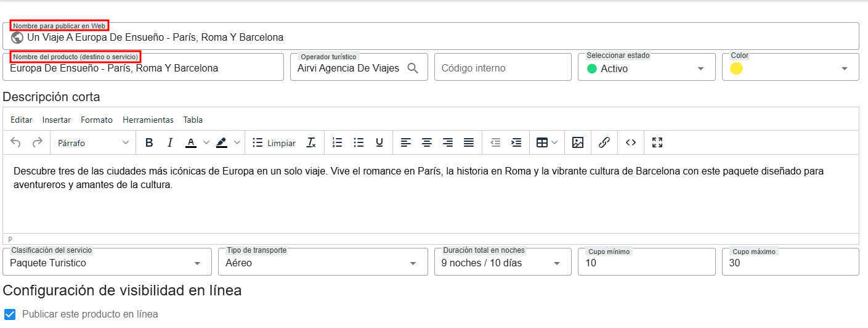Insert an image using the image icon
The image size is (868, 328).
click(x=577, y=142)
